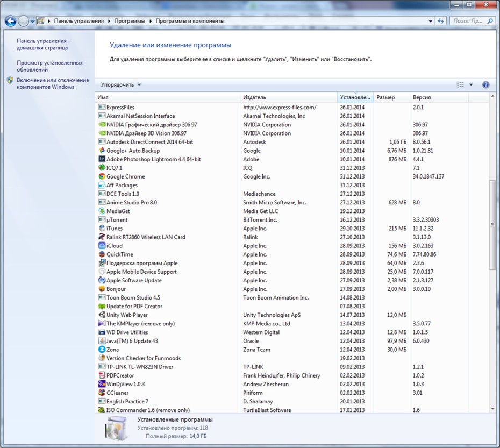Image resolution: width=500 pixels, height=448 pixels.
Task: Expand the view options dropdown arrow
Action: click(x=471, y=84)
